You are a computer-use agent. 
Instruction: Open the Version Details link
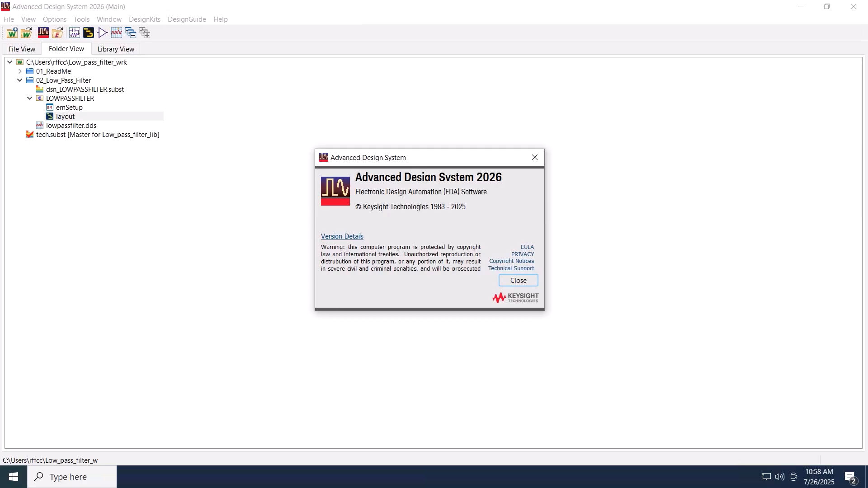[x=342, y=236]
